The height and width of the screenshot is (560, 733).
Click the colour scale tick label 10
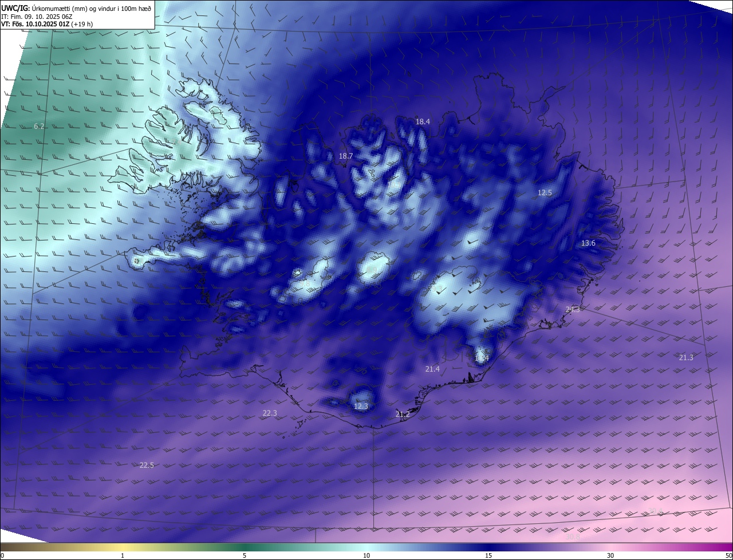366,555
